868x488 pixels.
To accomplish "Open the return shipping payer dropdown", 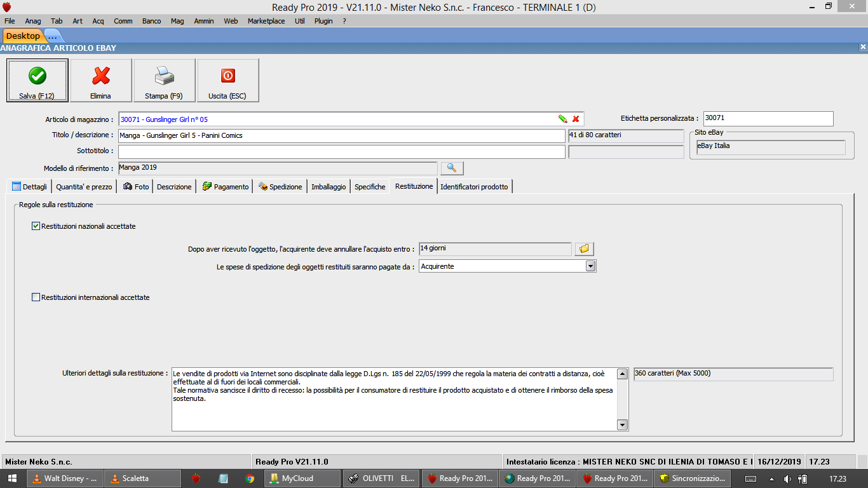I will (591, 266).
